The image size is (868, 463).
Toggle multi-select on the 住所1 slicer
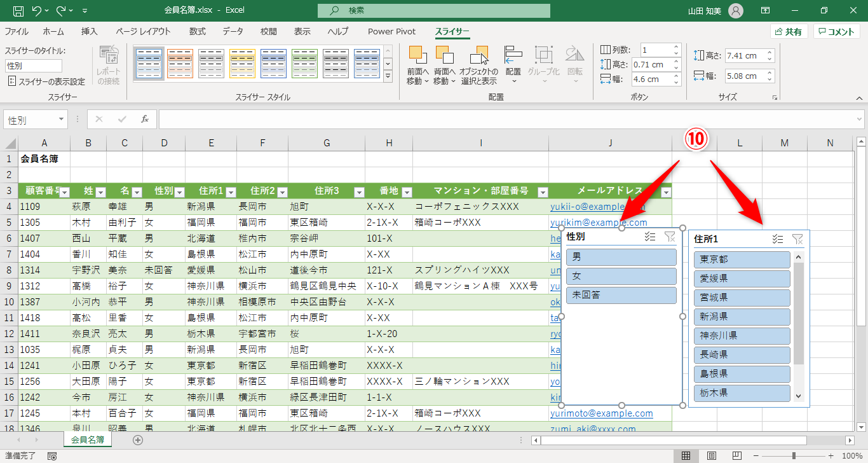pos(777,239)
